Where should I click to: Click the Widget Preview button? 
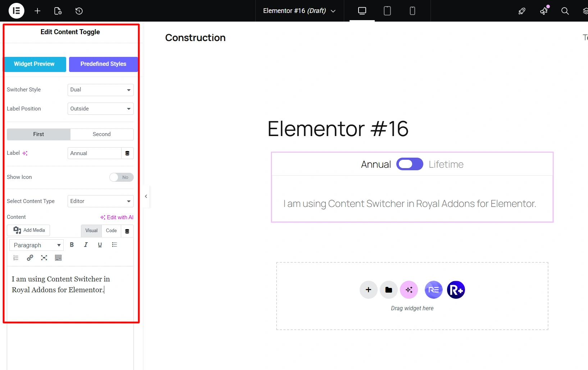(x=35, y=64)
